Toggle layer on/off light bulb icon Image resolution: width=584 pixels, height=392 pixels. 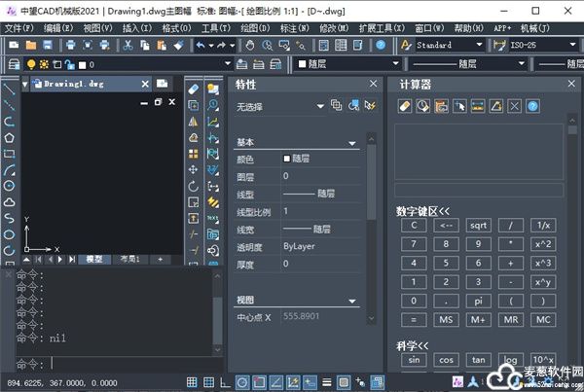click(x=31, y=64)
